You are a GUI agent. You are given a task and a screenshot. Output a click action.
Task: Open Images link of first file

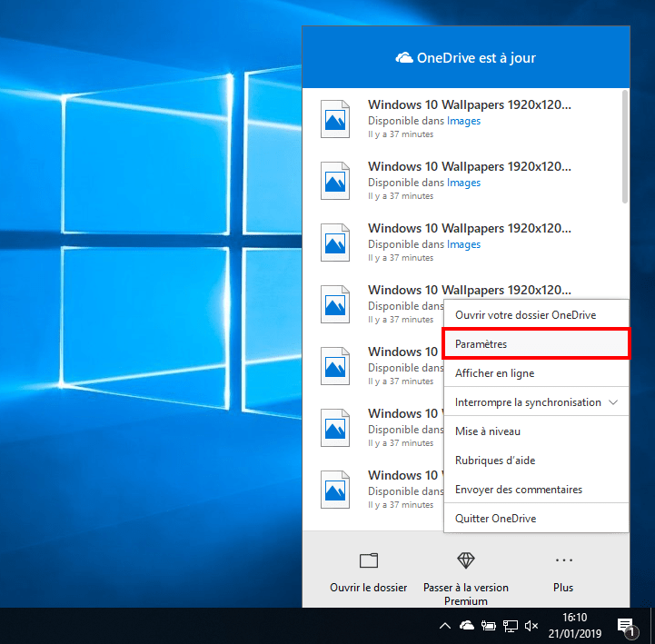point(463,121)
